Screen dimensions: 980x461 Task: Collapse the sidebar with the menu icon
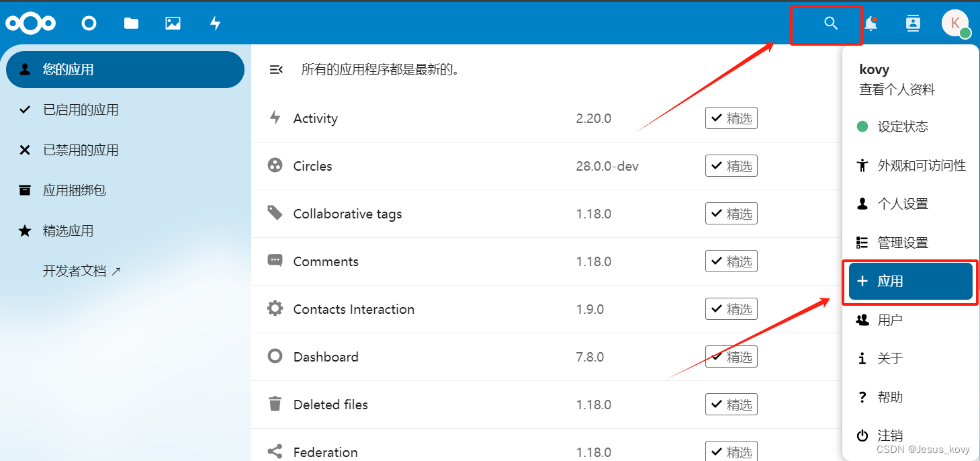coord(276,69)
